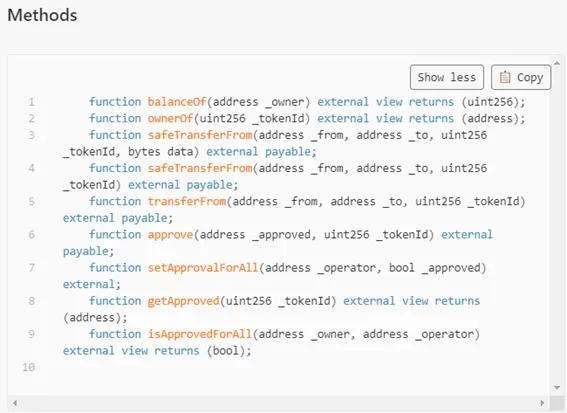Click line number 9

click(x=31, y=335)
